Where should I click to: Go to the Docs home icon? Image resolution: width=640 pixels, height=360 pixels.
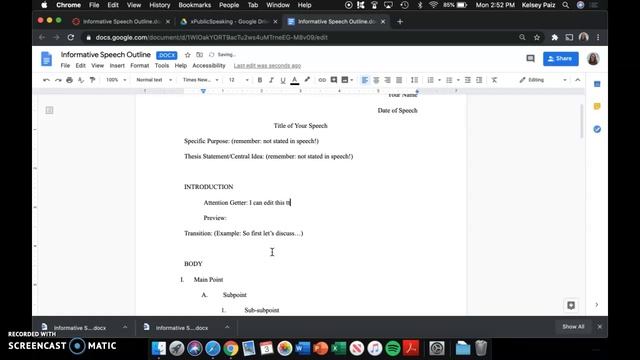coord(47,59)
